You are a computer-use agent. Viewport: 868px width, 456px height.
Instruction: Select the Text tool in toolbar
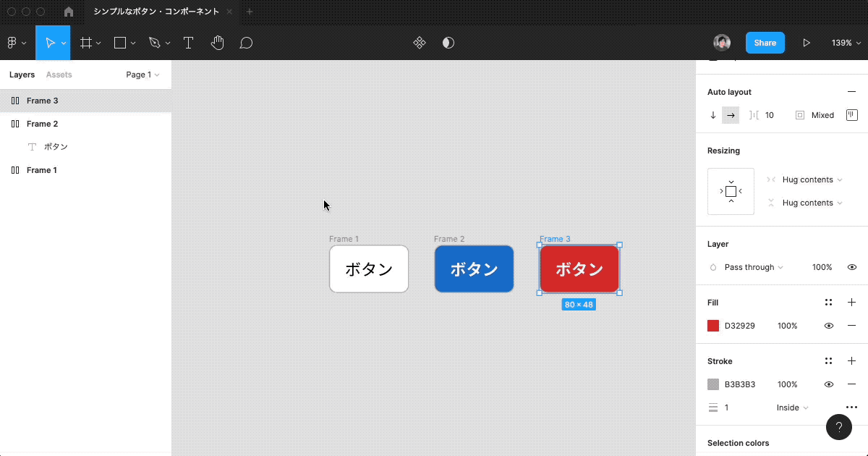point(188,43)
